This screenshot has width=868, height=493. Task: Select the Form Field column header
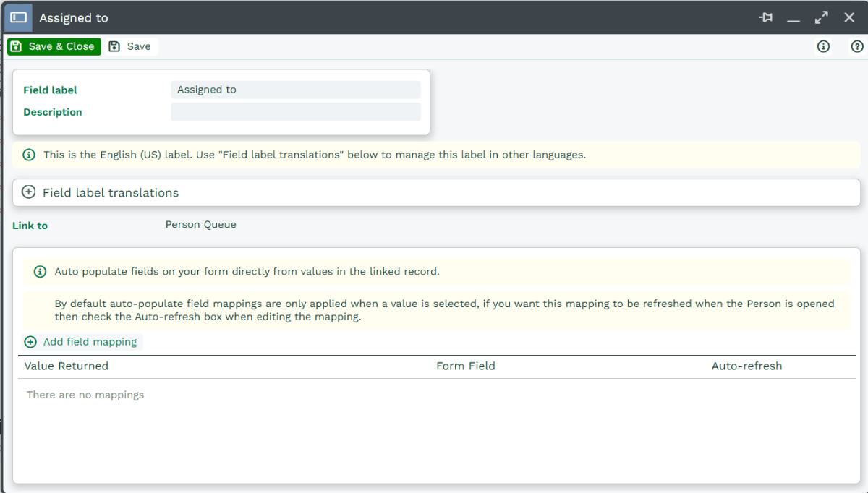pyautogui.click(x=466, y=366)
